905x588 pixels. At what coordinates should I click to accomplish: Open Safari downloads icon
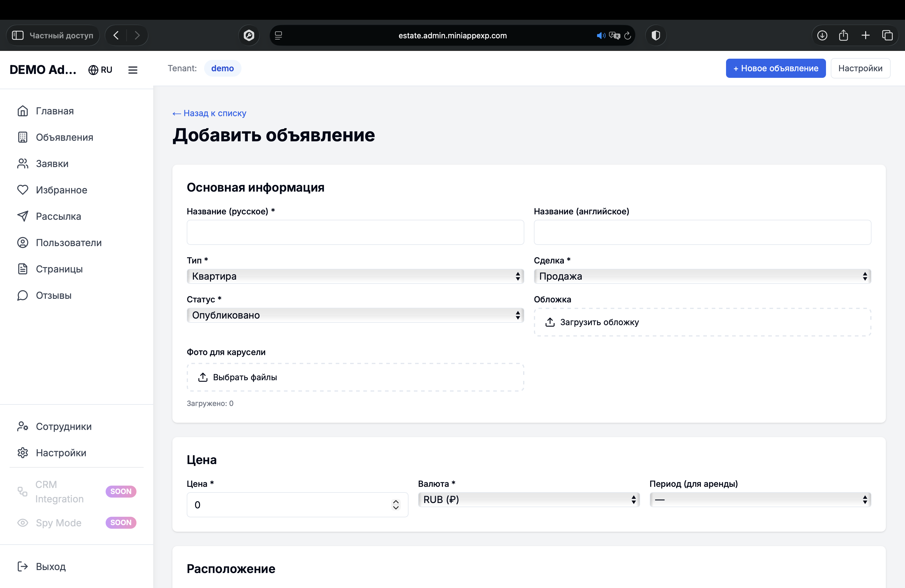(822, 35)
